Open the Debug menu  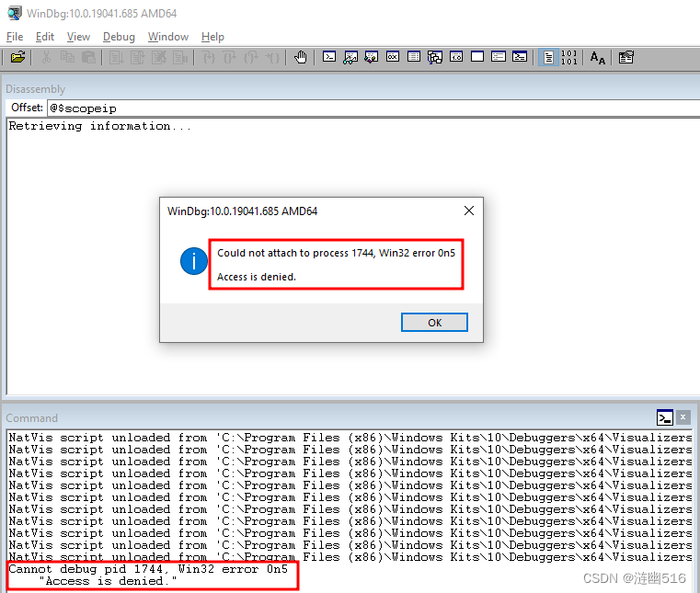pyautogui.click(x=119, y=37)
